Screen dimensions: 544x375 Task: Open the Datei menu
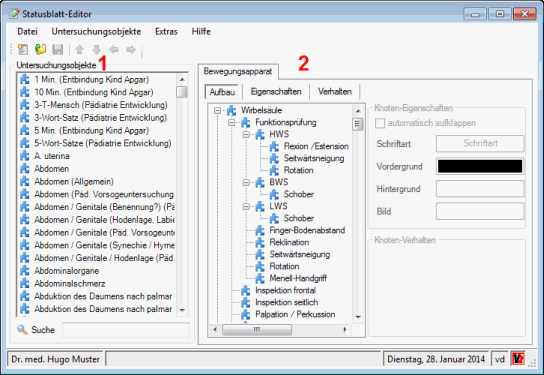[27, 32]
